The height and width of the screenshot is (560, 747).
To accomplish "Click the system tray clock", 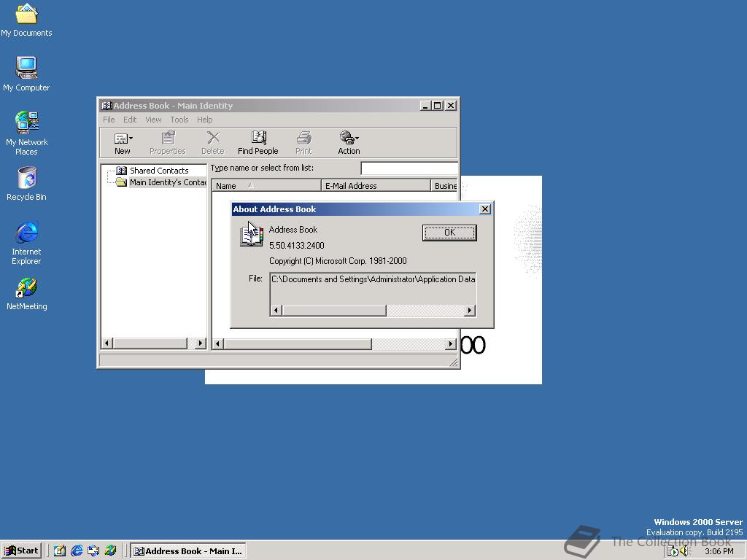I will coord(719,551).
